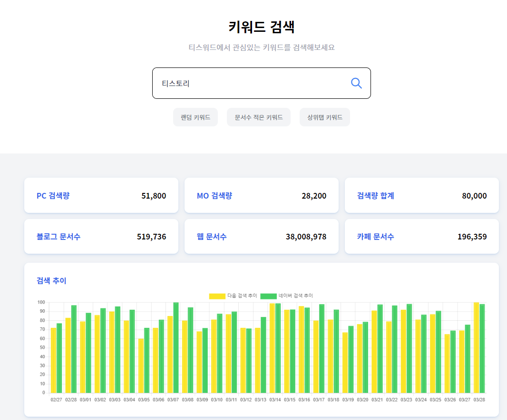Click the green bar for 03/17

322,349
